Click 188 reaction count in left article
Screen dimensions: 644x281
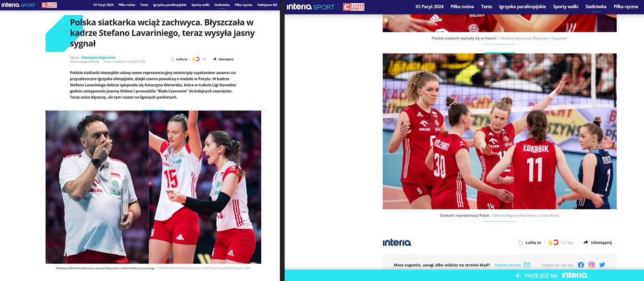(x=204, y=59)
